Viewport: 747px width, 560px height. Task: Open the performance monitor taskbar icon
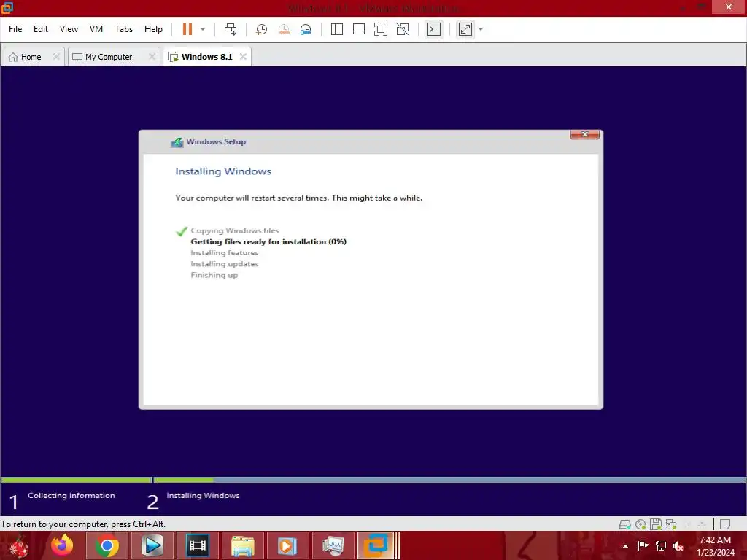pos(333,545)
